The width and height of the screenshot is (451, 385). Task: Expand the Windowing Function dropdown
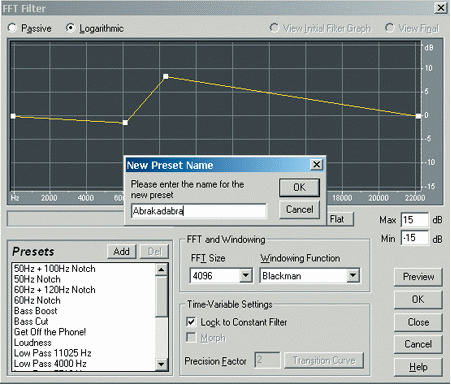pos(353,276)
